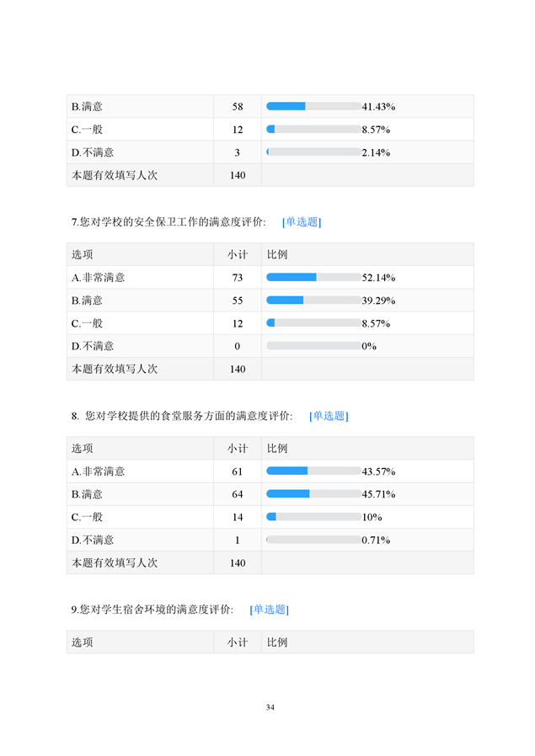Click the count cell showing 61

(238, 471)
